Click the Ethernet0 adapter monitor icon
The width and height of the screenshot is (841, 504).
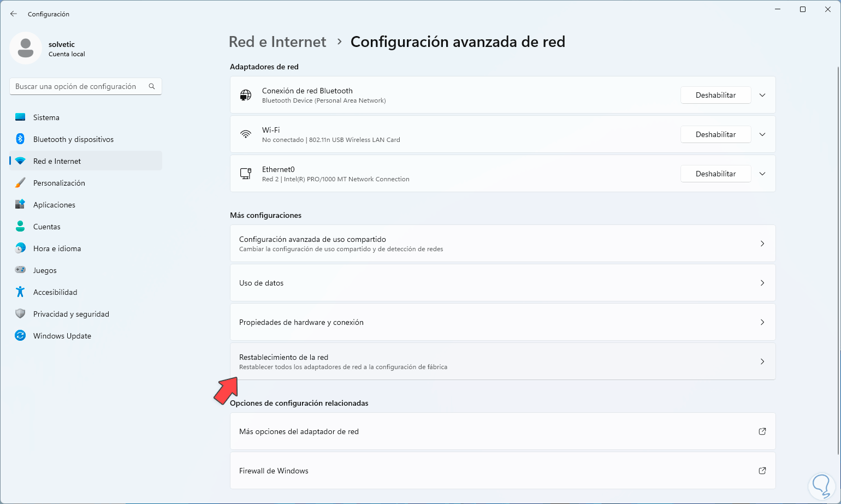[246, 174]
